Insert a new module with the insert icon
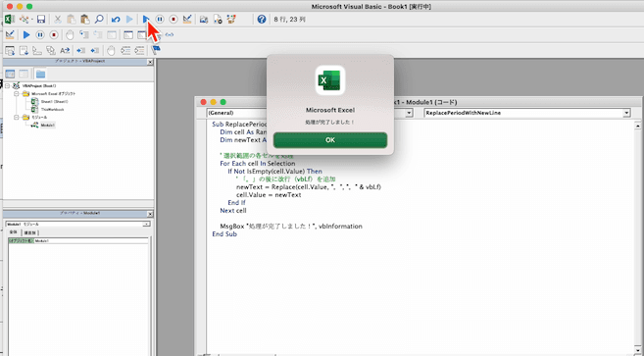Image resolution: width=644 pixels, height=356 pixels. point(25,19)
